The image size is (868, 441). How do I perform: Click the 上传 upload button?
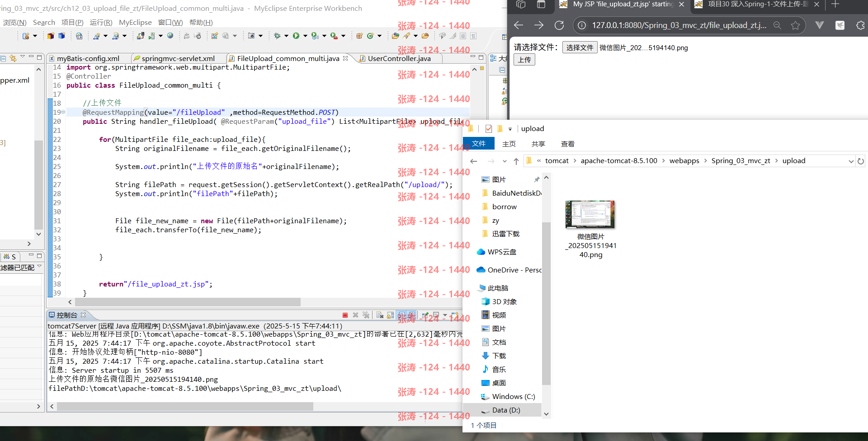click(x=524, y=60)
